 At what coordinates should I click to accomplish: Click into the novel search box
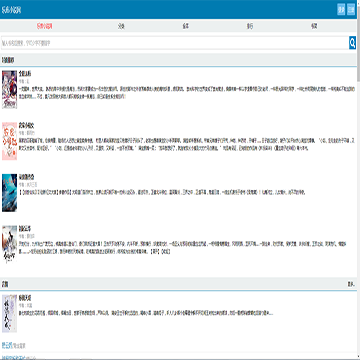tap(175, 43)
